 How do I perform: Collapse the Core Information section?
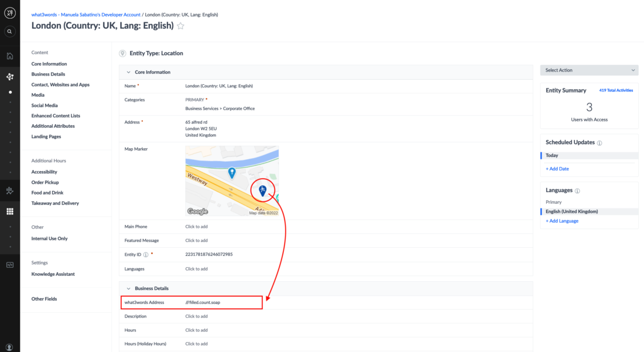click(129, 72)
